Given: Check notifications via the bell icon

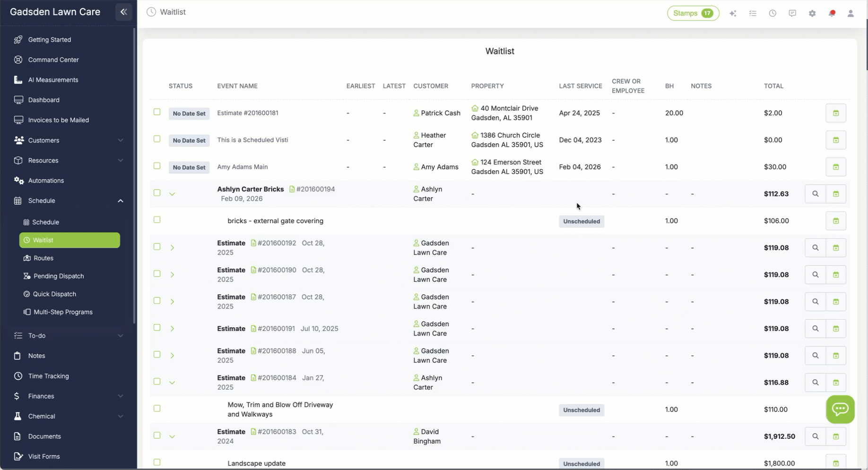Looking at the screenshot, I should click(832, 13).
